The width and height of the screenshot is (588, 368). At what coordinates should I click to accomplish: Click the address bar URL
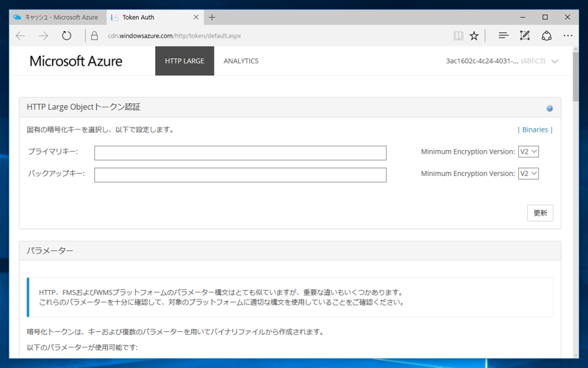[x=174, y=35]
